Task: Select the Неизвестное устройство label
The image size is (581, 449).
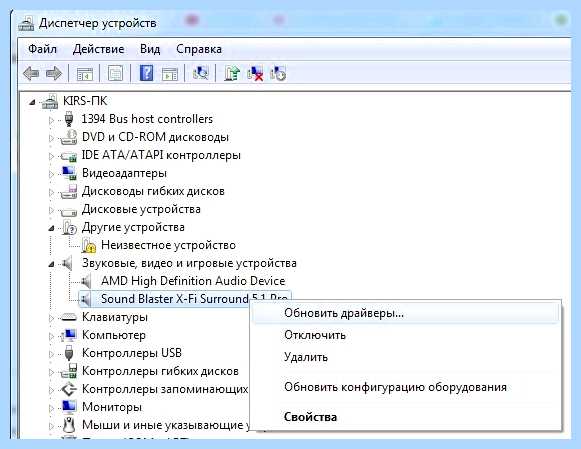Action: [168, 245]
